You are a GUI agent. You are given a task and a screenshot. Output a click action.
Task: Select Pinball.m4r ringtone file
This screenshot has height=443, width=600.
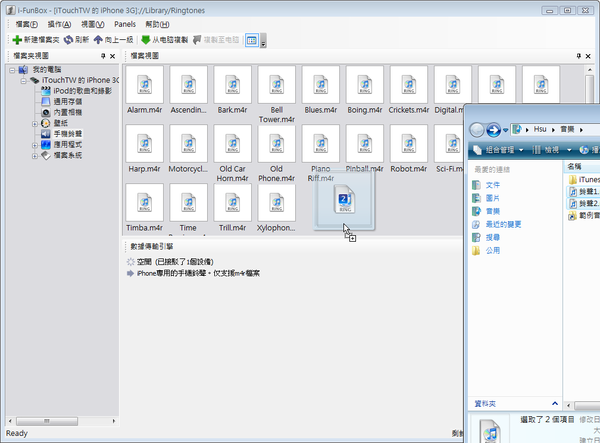click(365, 149)
